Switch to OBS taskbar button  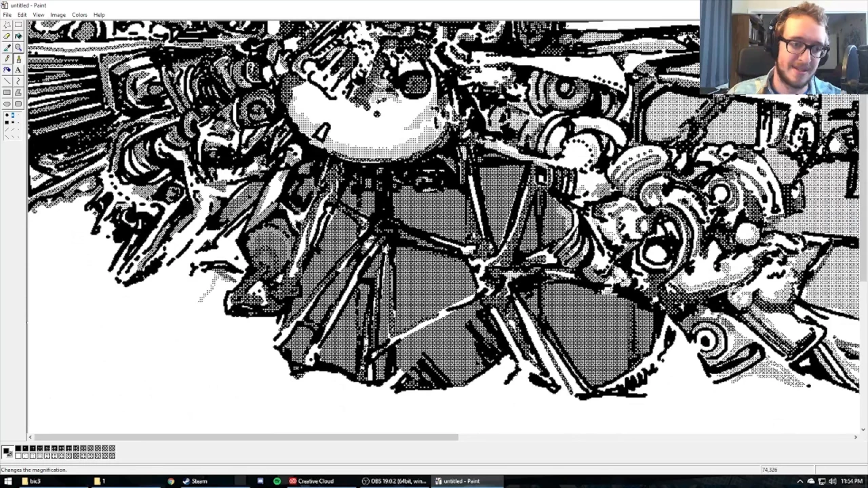click(x=394, y=481)
